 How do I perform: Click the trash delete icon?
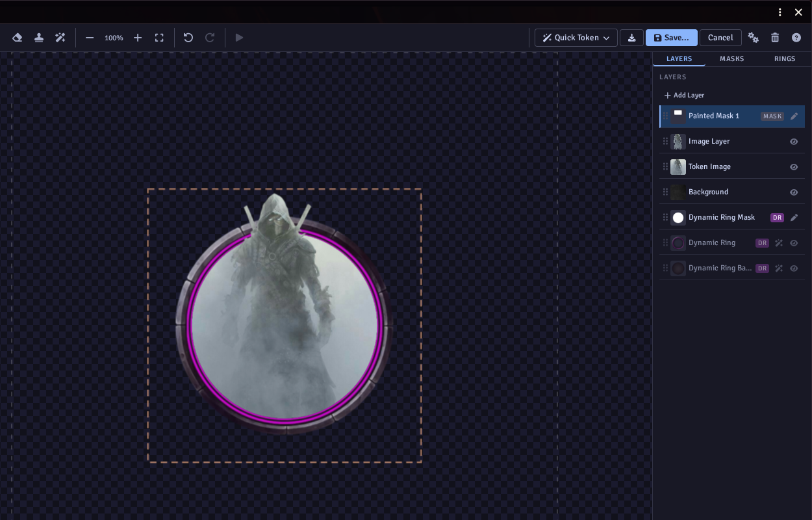pyautogui.click(x=775, y=38)
